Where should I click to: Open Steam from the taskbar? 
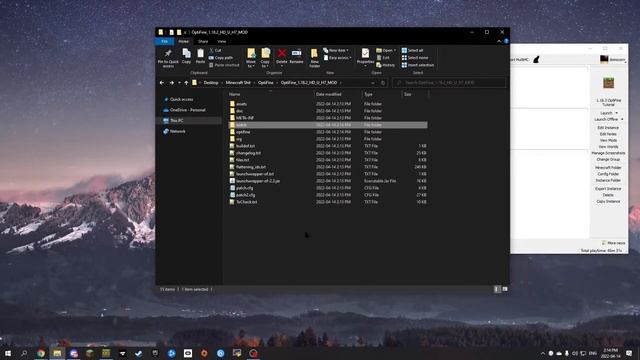click(139, 353)
